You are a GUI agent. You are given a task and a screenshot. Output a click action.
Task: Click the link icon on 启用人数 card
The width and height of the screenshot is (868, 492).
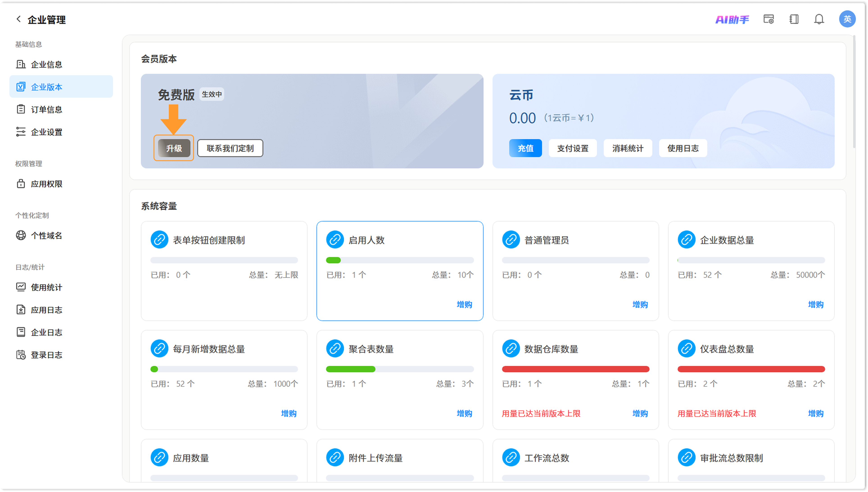tap(335, 240)
